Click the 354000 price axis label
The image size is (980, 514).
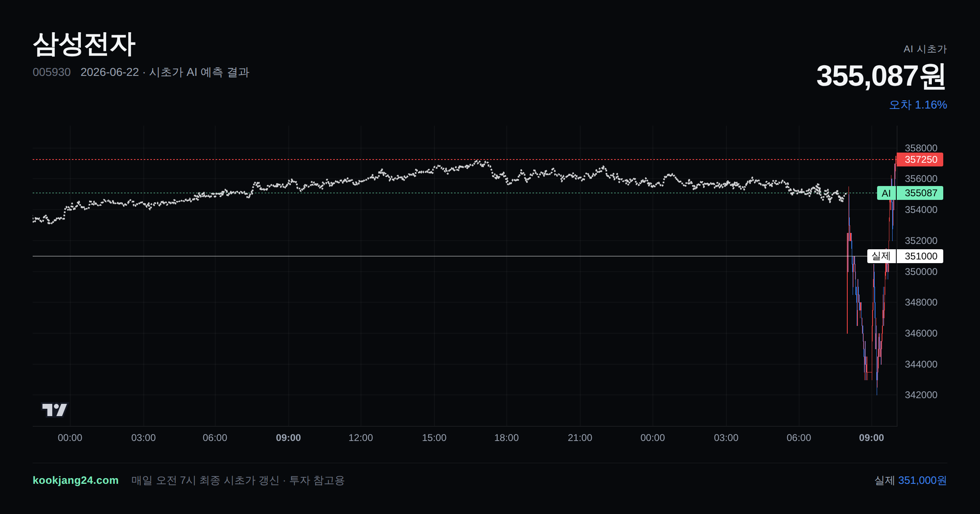click(x=921, y=210)
